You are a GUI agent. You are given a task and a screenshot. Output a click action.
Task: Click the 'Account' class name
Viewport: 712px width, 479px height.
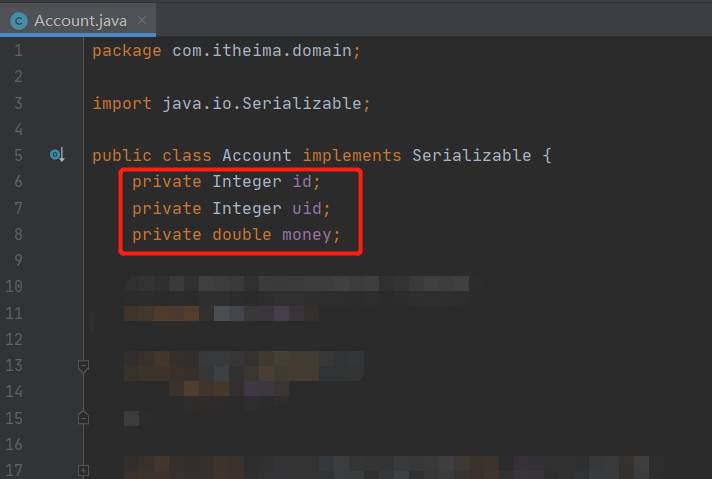[257, 156]
